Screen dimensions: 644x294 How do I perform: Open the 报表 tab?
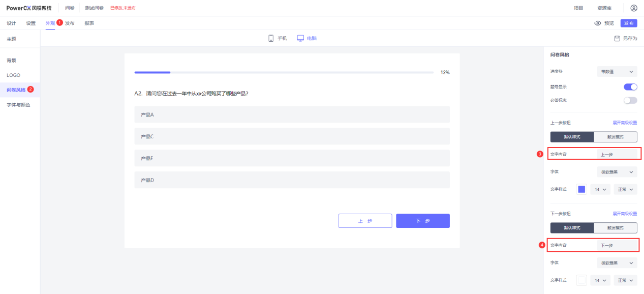(x=89, y=23)
